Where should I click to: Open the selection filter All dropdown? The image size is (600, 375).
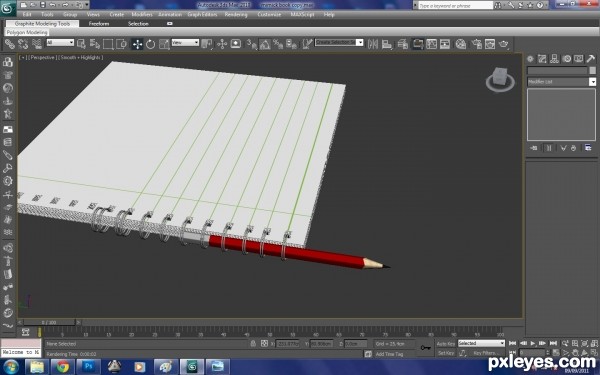pyautogui.click(x=60, y=42)
